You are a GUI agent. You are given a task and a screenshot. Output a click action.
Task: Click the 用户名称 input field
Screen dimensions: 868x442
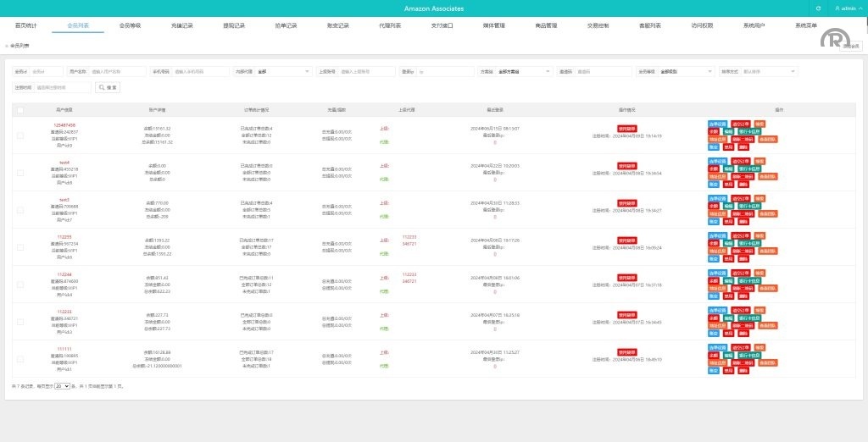[115, 72]
